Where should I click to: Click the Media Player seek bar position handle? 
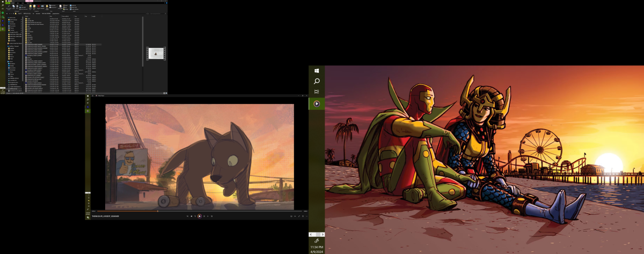click(x=158, y=211)
